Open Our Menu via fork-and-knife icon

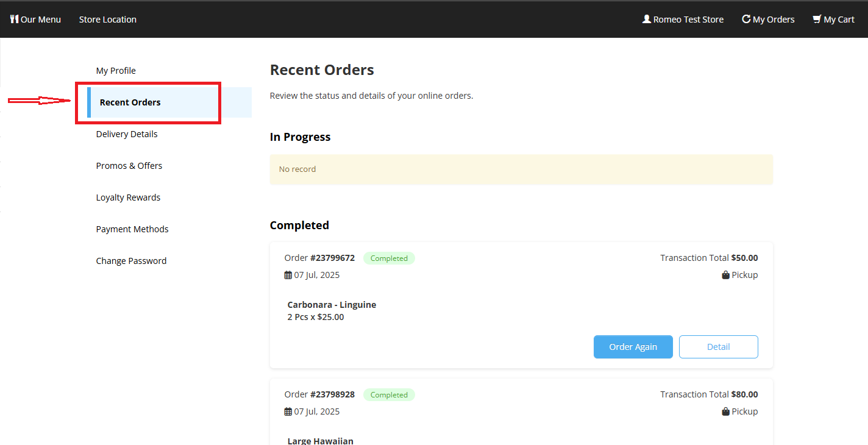click(15, 19)
